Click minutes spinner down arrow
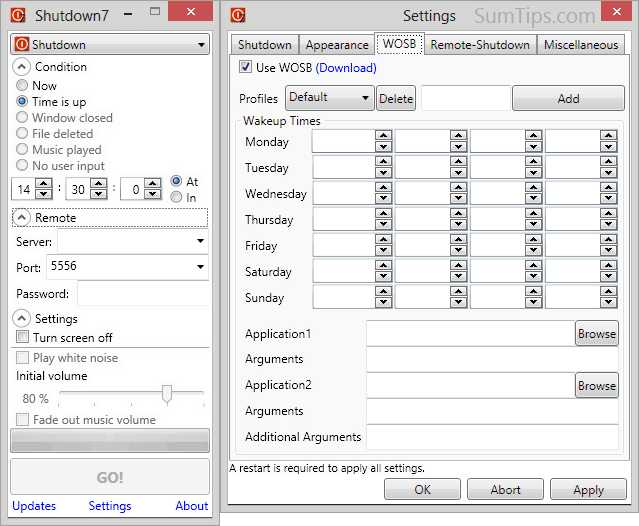This screenshot has height=526, width=639. pos(98,194)
